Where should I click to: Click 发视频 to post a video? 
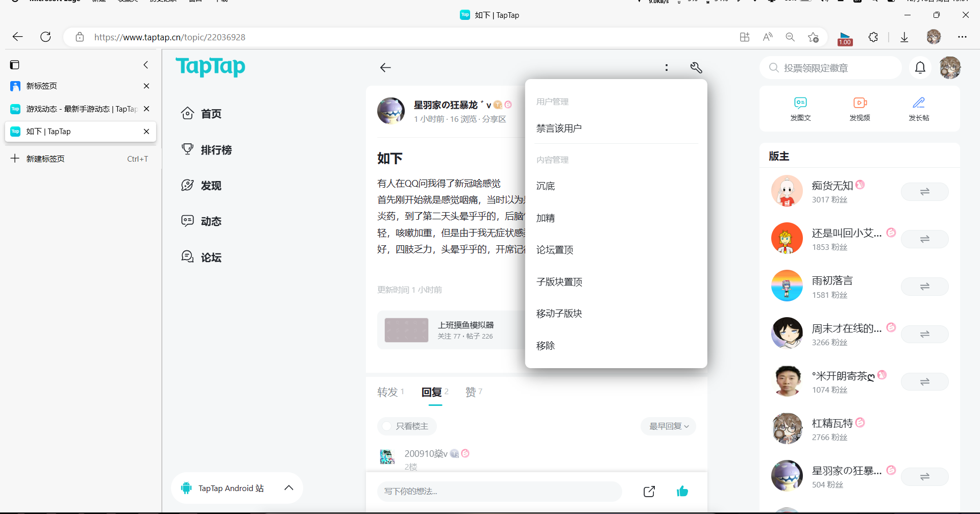pyautogui.click(x=860, y=109)
